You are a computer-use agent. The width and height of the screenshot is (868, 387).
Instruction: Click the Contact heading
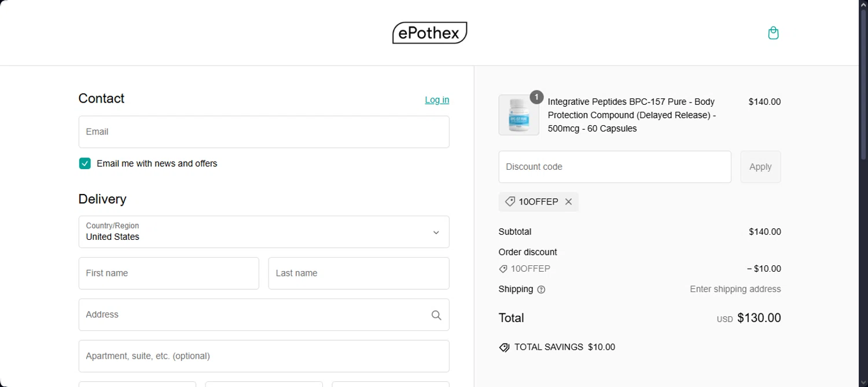[101, 98]
